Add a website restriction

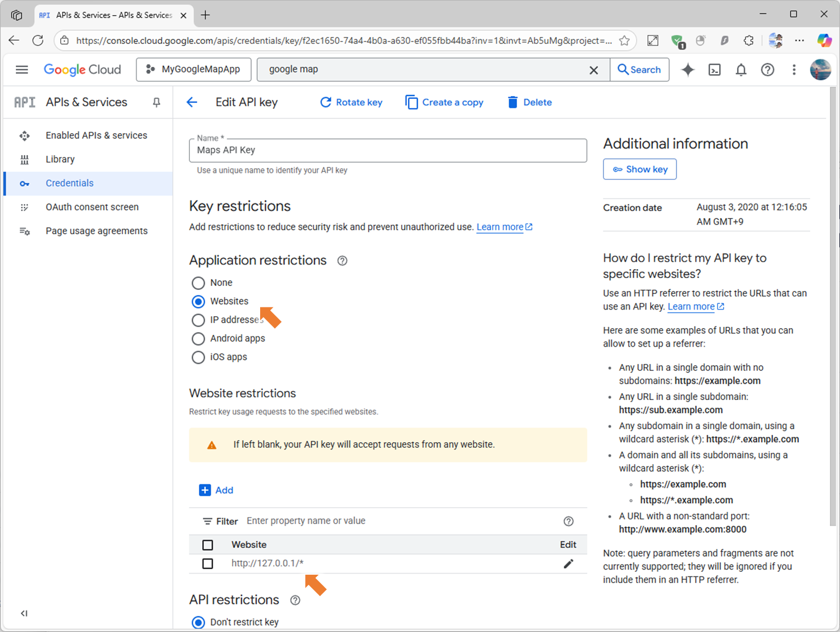click(x=216, y=490)
